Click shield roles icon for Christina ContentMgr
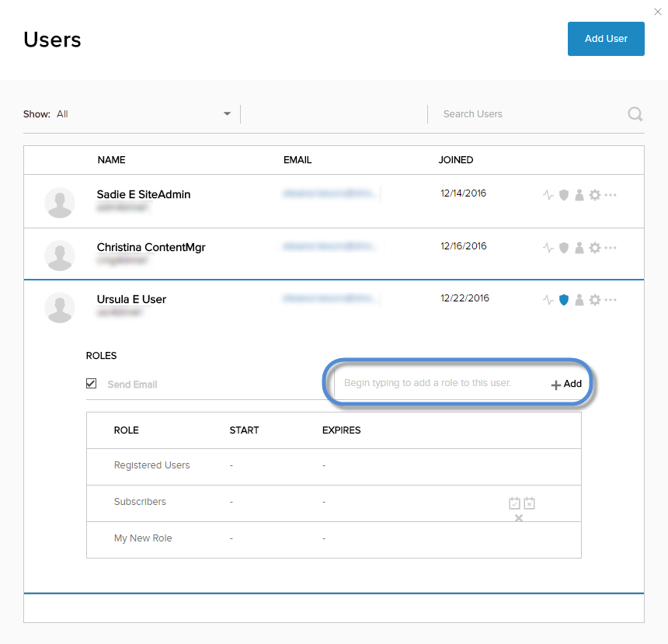 click(x=564, y=248)
